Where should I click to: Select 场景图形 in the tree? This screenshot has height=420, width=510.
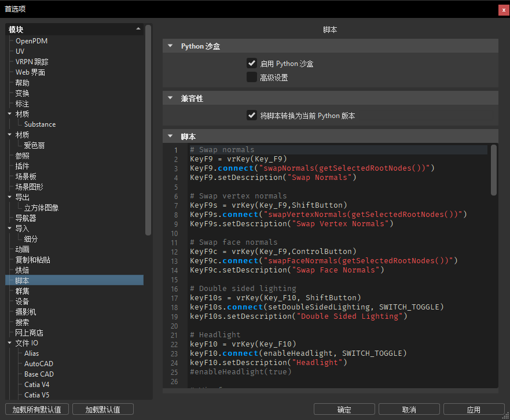click(30, 187)
